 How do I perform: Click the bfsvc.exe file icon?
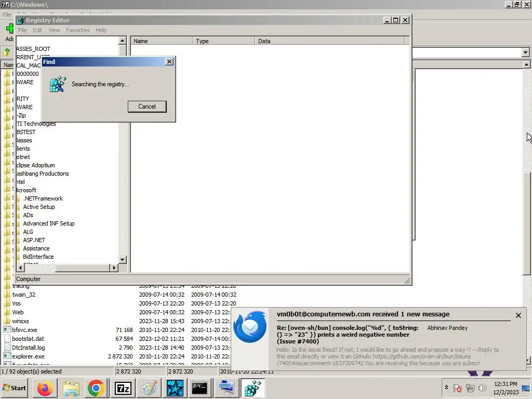(7, 329)
